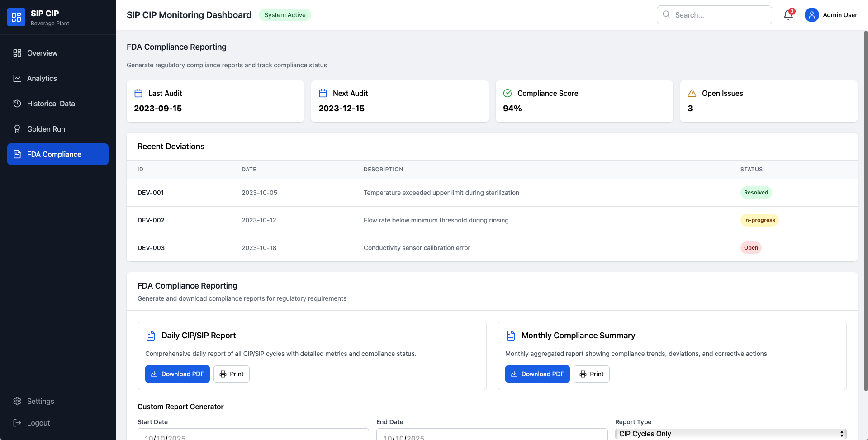The width and height of the screenshot is (868, 440).
Task: Click the notification bell icon
Action: 788,15
